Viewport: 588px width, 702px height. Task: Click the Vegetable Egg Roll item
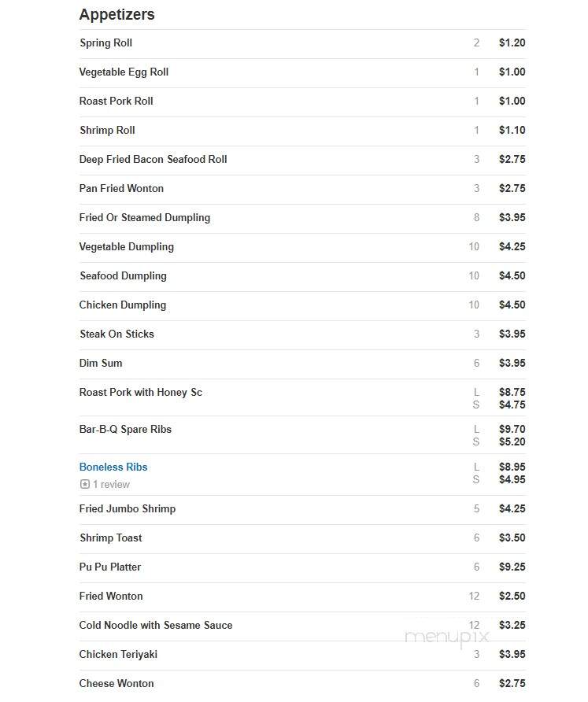coord(124,72)
